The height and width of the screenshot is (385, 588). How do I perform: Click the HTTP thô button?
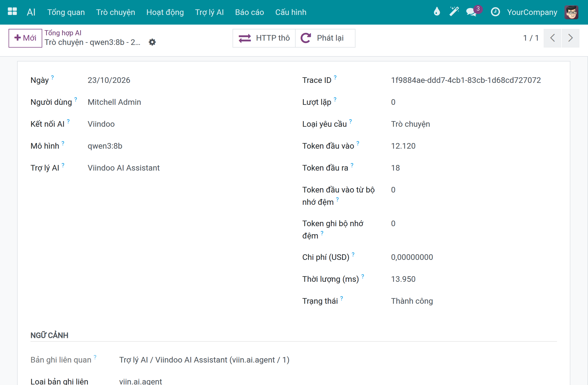[264, 38]
